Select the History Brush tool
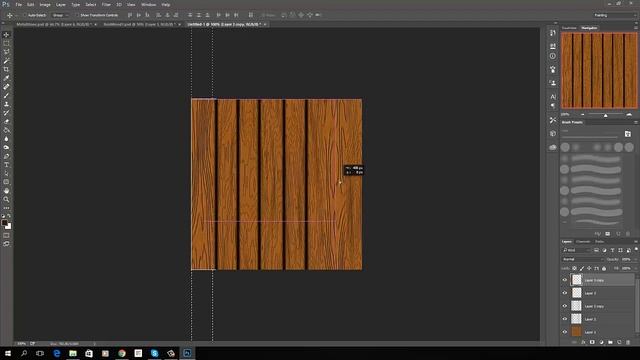Screen dimensions: 640x360 [x=6, y=113]
